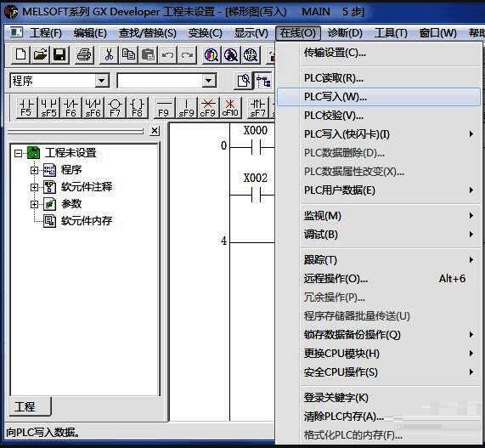Expand the 参数 tree node
This screenshot has width=485, height=448.
(34, 204)
